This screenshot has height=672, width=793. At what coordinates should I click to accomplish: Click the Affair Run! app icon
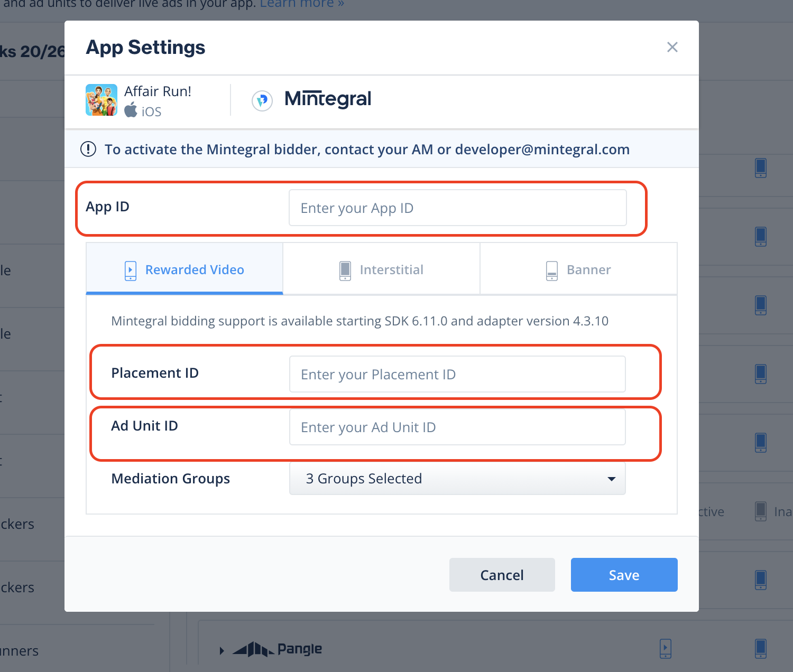pos(102,100)
